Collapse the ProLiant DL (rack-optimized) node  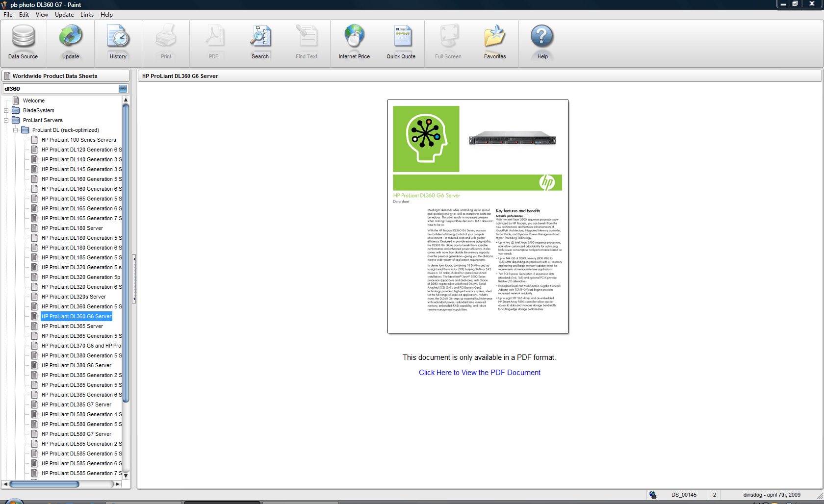15,130
